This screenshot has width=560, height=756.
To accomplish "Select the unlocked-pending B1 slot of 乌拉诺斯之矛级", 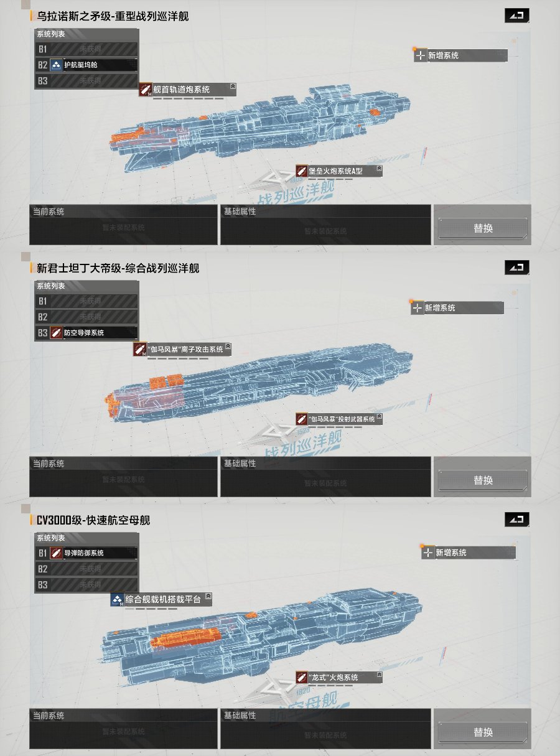I will point(86,49).
